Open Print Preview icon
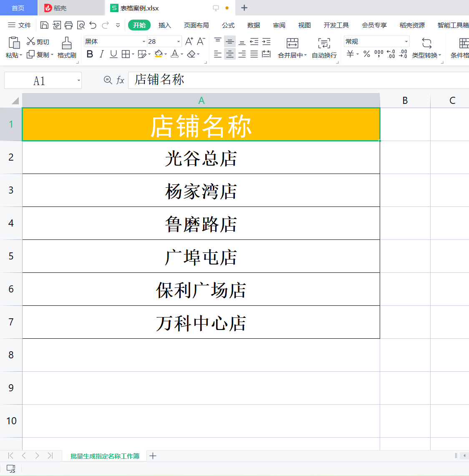Screen dimensions: 469x476 point(81,25)
